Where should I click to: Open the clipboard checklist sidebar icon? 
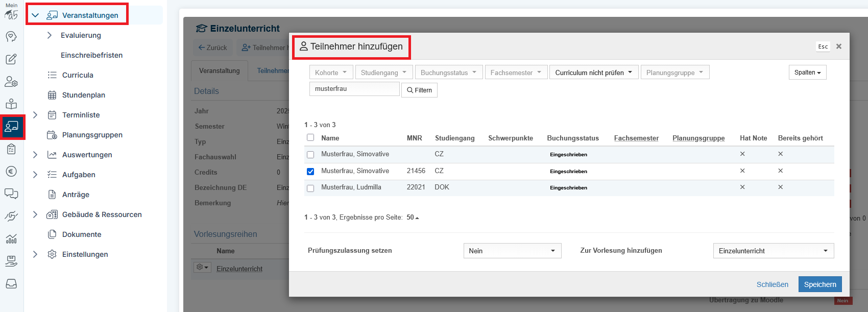pos(11,149)
